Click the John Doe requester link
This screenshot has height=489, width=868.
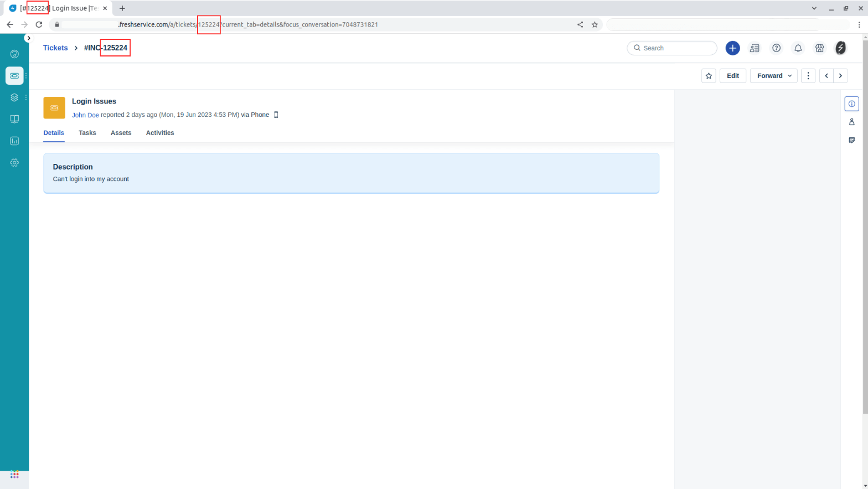(85, 115)
